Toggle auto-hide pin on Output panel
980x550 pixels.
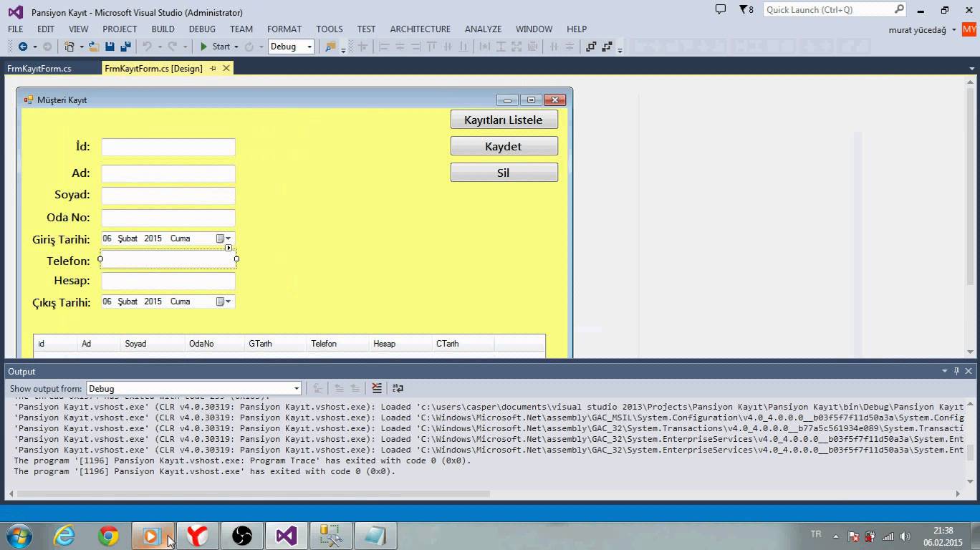point(956,371)
